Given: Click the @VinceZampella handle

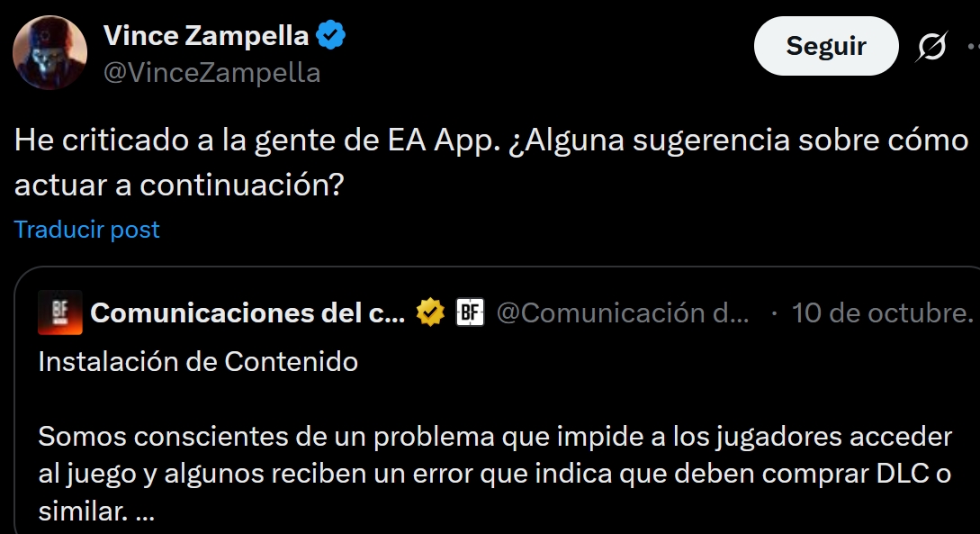Looking at the screenshot, I should [211, 72].
